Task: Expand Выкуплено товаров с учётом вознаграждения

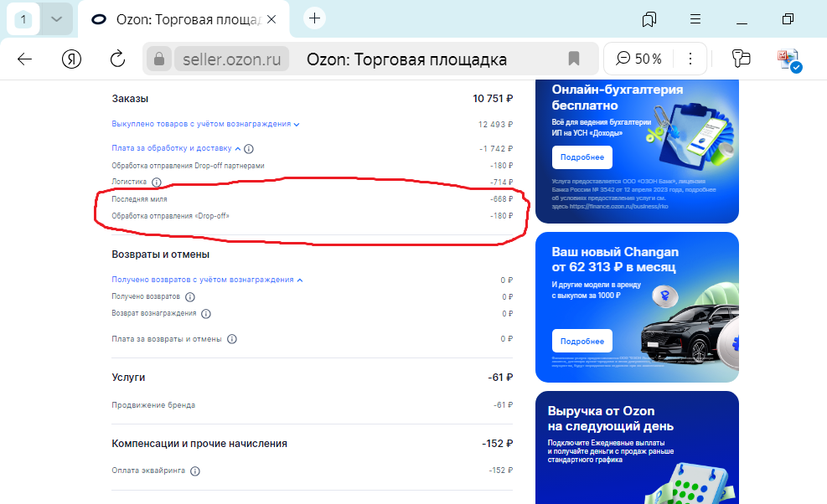Action: [x=205, y=124]
